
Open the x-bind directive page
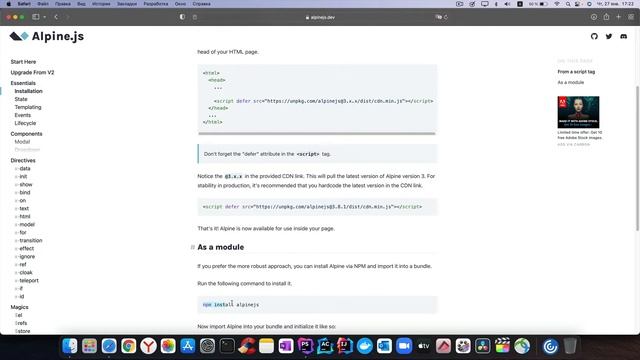[x=22, y=192]
